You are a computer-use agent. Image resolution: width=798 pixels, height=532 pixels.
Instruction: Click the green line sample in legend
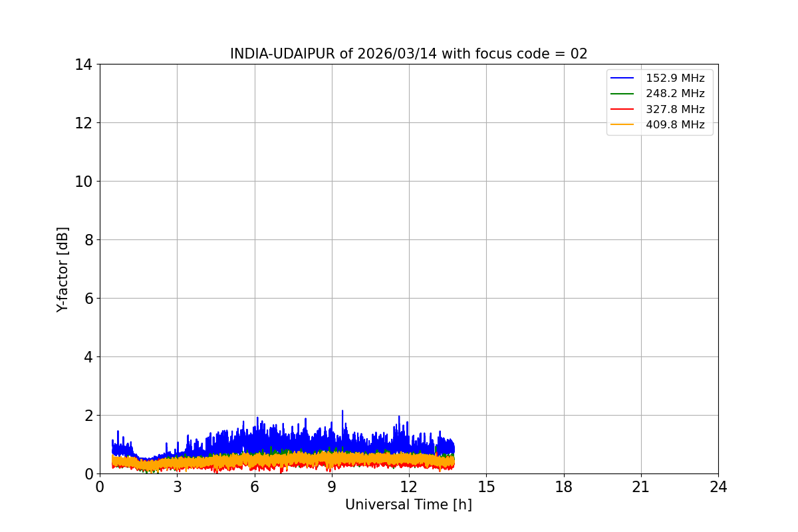click(623, 94)
